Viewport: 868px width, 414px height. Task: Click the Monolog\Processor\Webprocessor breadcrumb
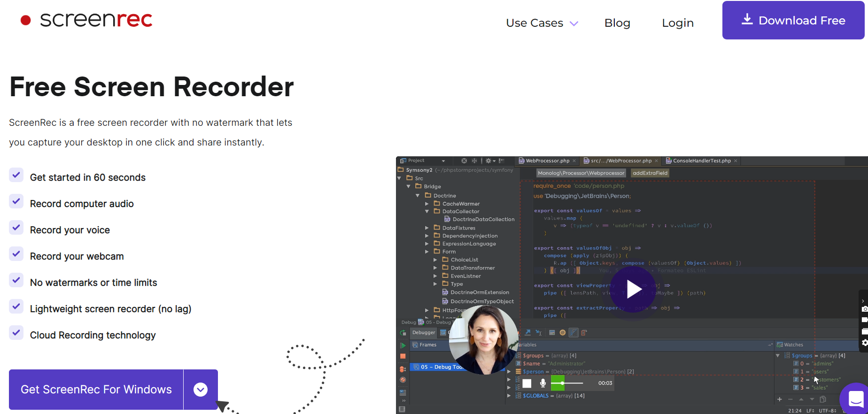581,173
